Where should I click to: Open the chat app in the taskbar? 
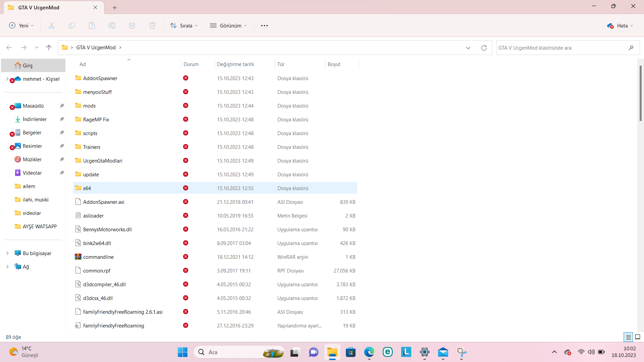click(x=313, y=352)
